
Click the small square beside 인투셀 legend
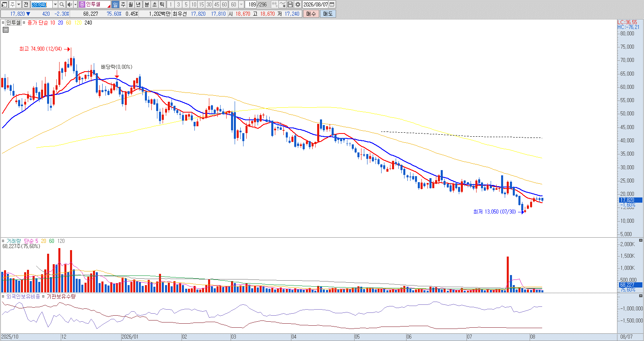pos(3,23)
